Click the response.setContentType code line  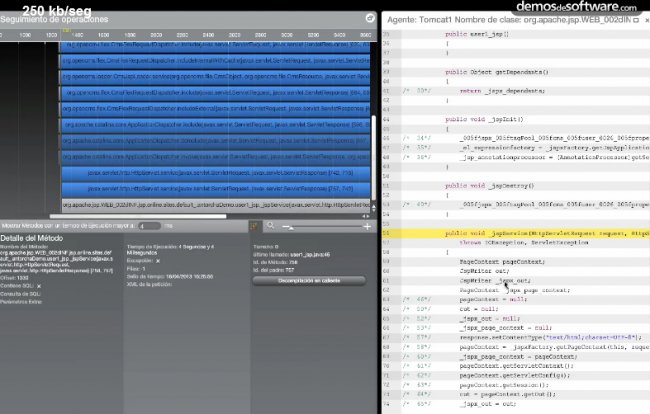[551, 337]
